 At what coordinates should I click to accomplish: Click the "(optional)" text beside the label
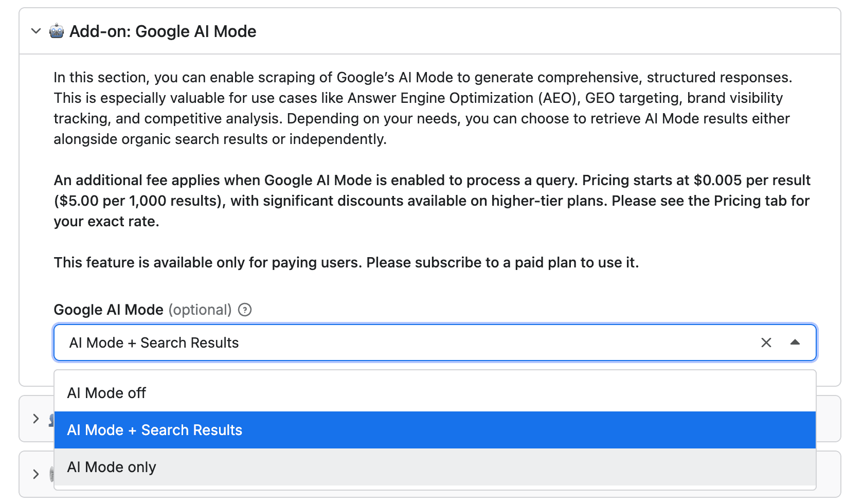pos(200,310)
